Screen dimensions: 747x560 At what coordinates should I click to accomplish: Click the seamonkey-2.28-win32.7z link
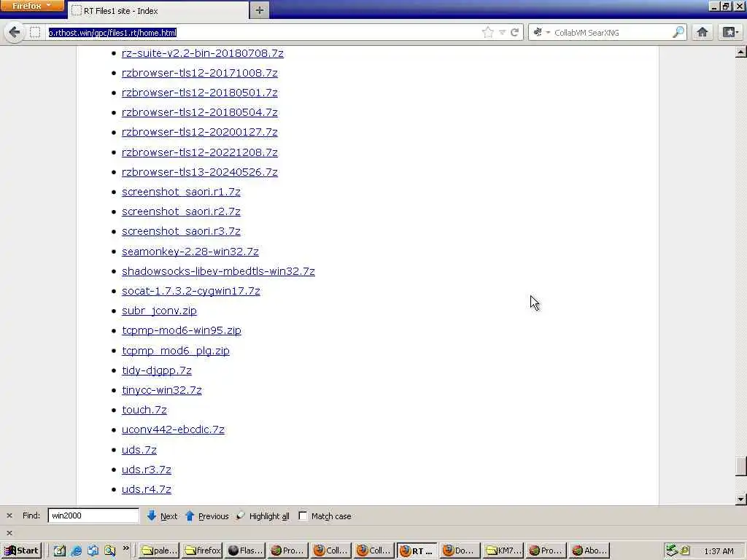click(x=190, y=252)
